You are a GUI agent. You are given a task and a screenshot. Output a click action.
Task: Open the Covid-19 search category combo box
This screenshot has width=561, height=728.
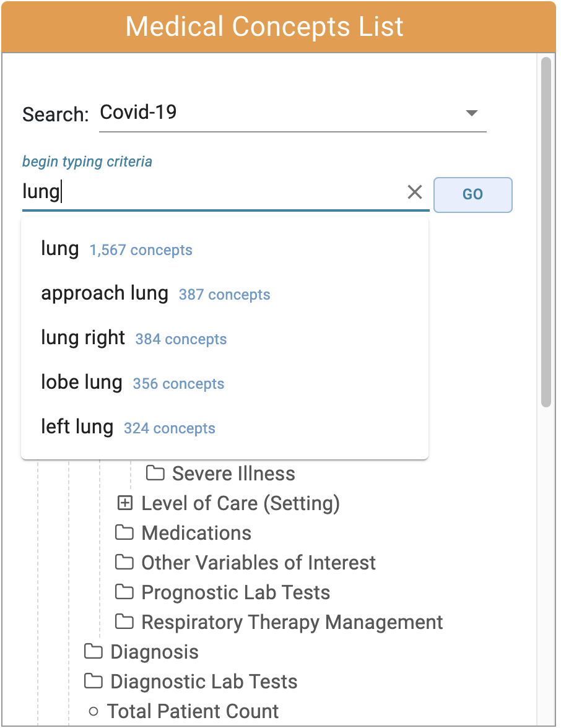coord(292,113)
